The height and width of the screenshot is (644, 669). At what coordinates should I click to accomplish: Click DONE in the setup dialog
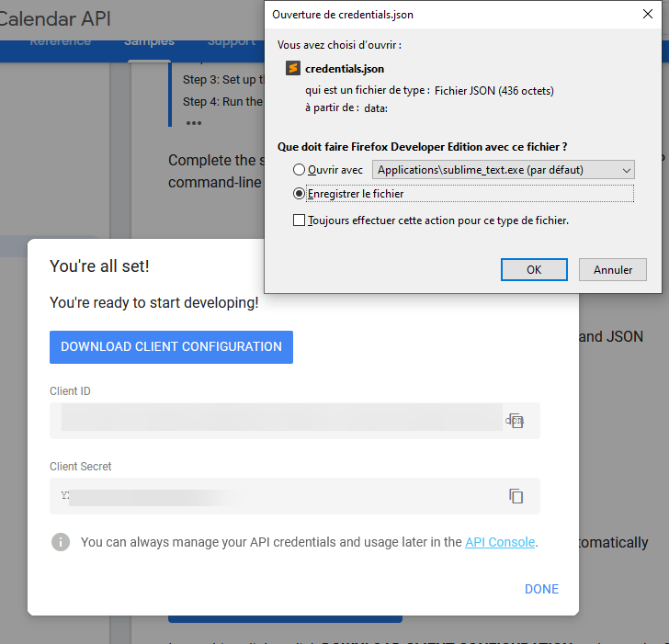click(x=541, y=589)
